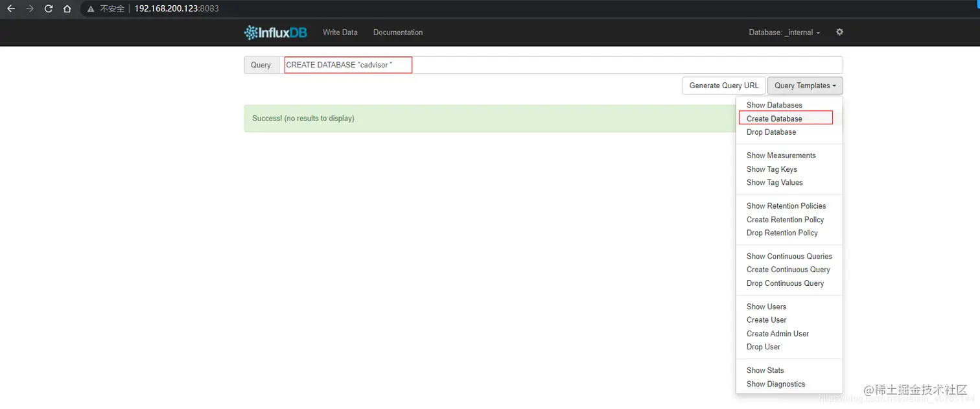
Task: Reload the page with refresh icon
Action: [49, 9]
